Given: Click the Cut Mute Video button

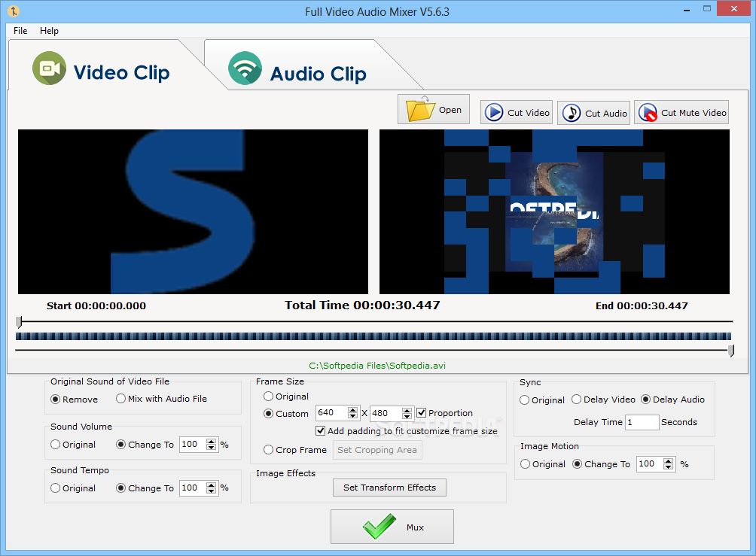Looking at the screenshot, I should 681,112.
